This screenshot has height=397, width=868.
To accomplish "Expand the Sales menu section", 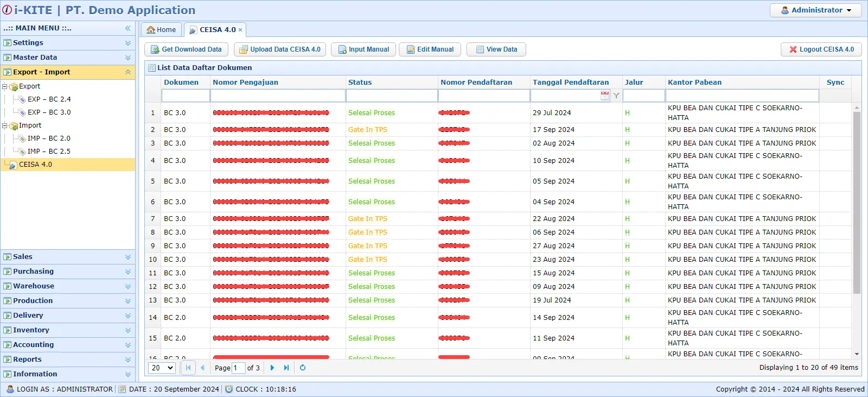I will click(68, 257).
